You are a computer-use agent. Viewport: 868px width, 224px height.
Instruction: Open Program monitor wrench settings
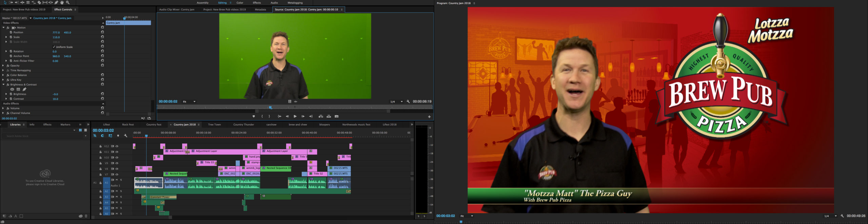pos(842,216)
